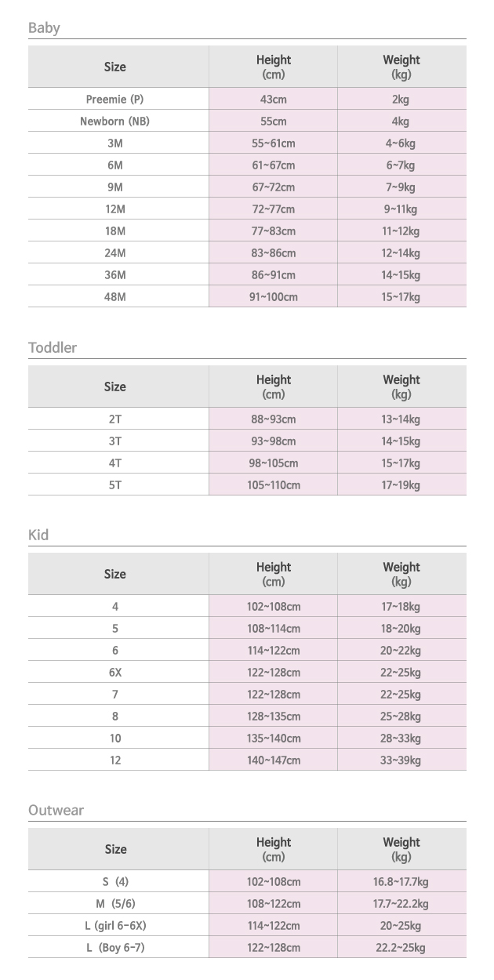
Task: Click the Baby section heading
Action: coord(44,28)
